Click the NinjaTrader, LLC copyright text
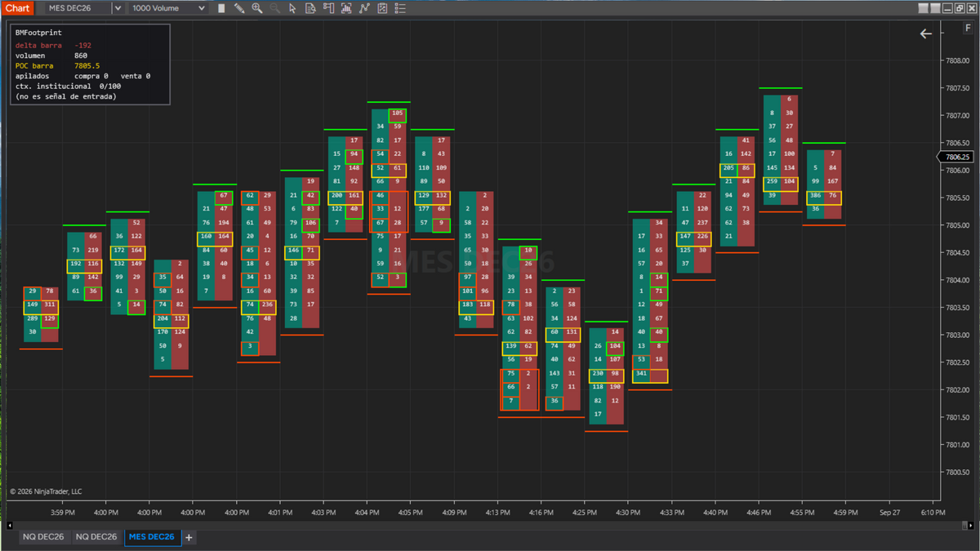 pyautogui.click(x=46, y=491)
